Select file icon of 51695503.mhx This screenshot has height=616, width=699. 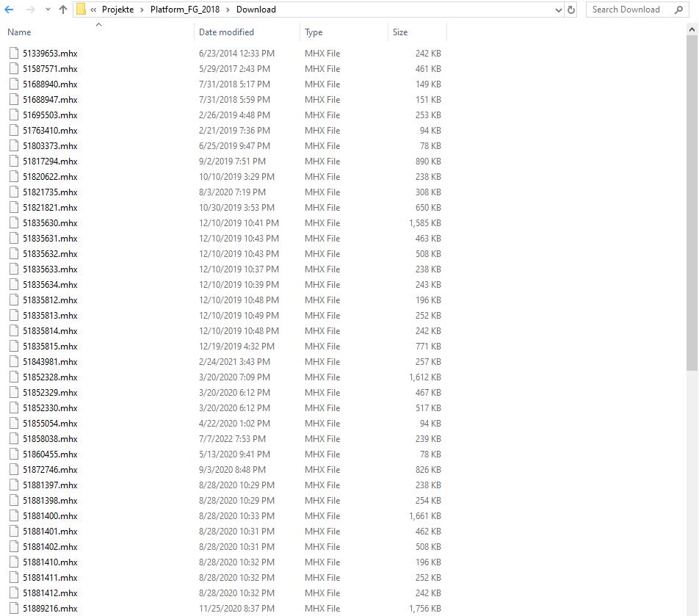14,115
